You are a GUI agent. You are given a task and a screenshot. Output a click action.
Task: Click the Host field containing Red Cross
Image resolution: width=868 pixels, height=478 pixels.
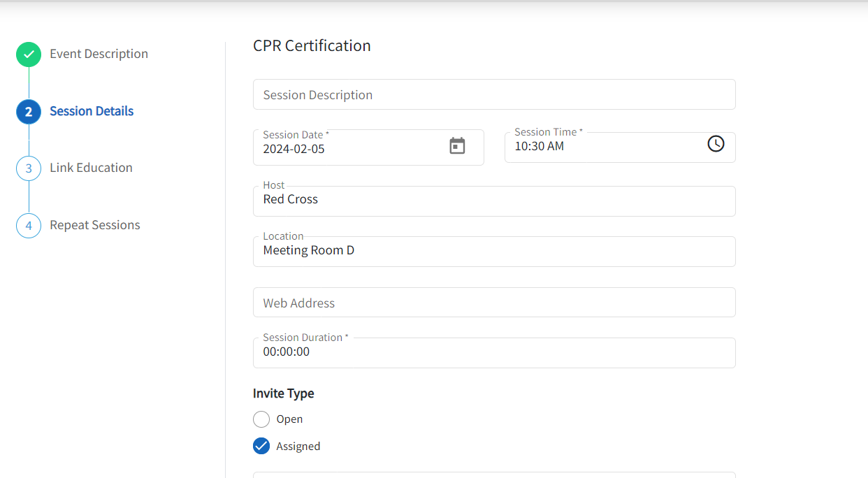tap(493, 201)
